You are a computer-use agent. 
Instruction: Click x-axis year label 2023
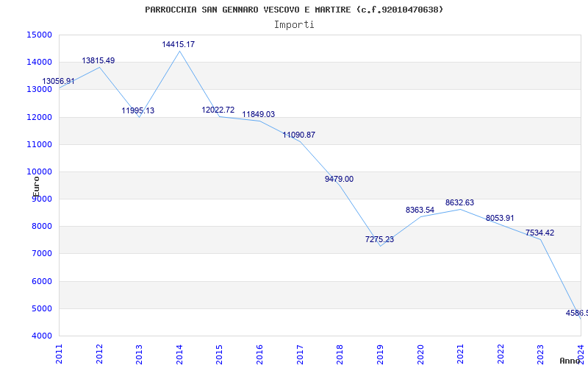(x=540, y=355)
